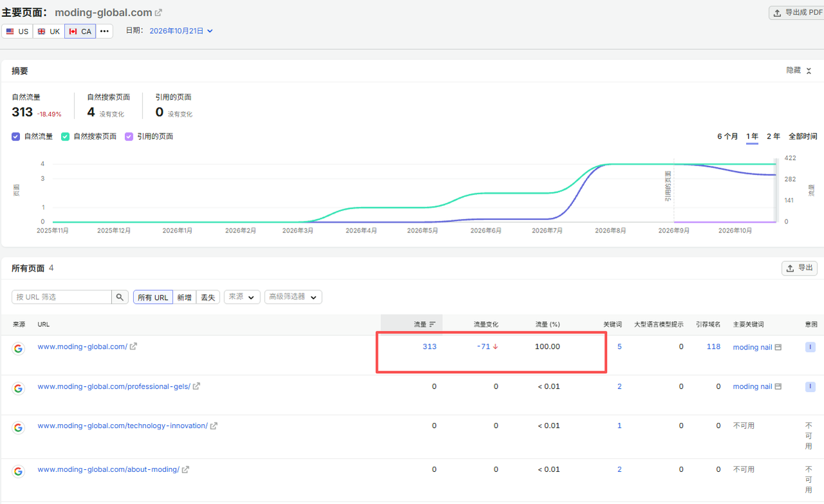Open external link icon beside moding-global.com title

click(x=158, y=13)
